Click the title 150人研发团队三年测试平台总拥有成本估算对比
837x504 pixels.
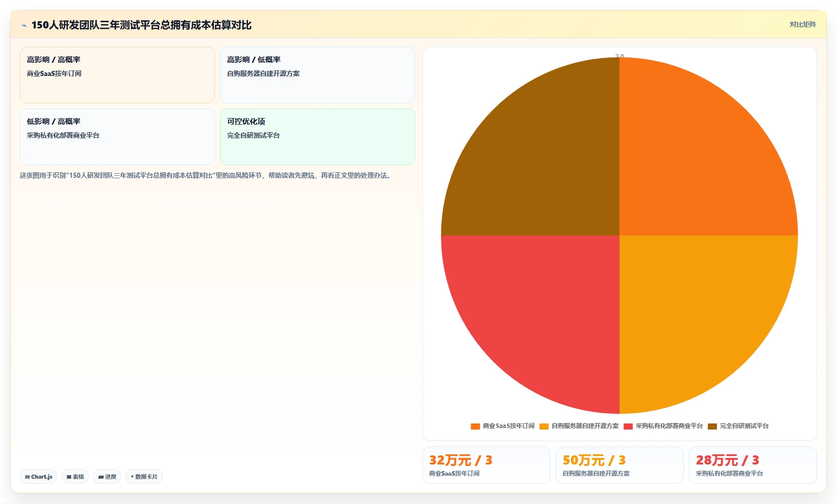coord(141,25)
